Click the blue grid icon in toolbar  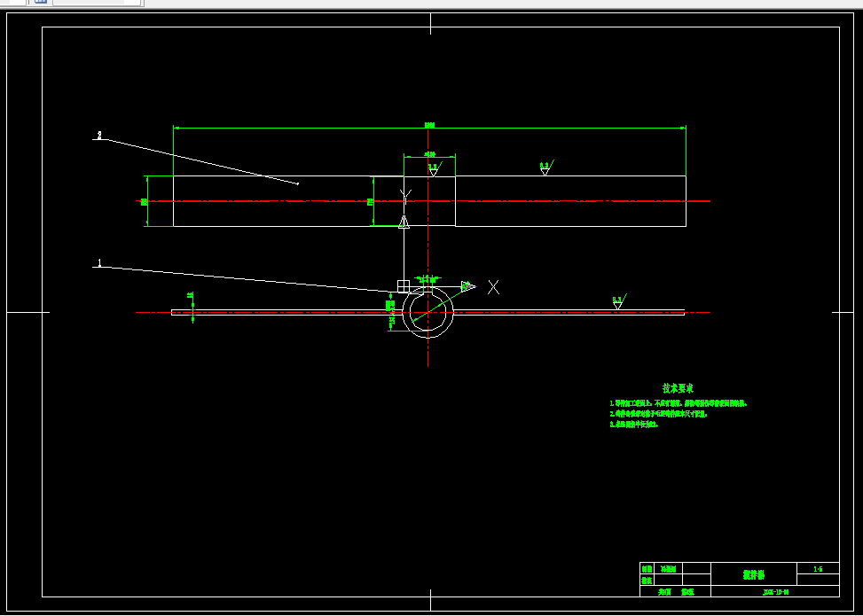coord(40,2)
